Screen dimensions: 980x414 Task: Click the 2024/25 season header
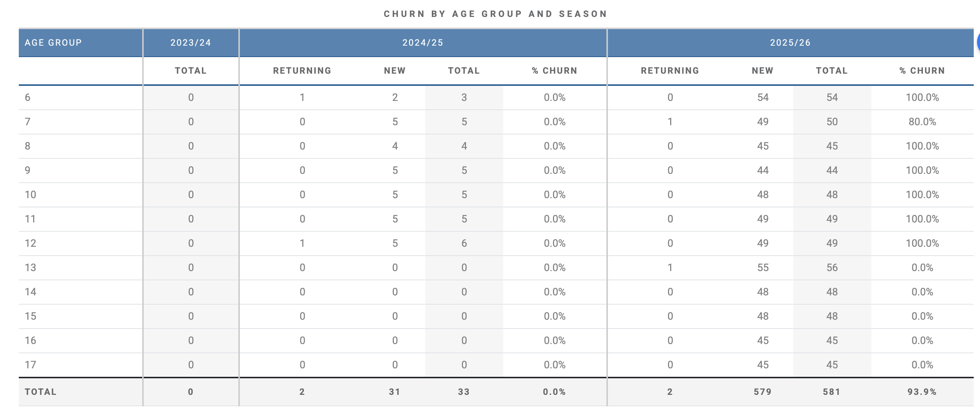point(423,43)
